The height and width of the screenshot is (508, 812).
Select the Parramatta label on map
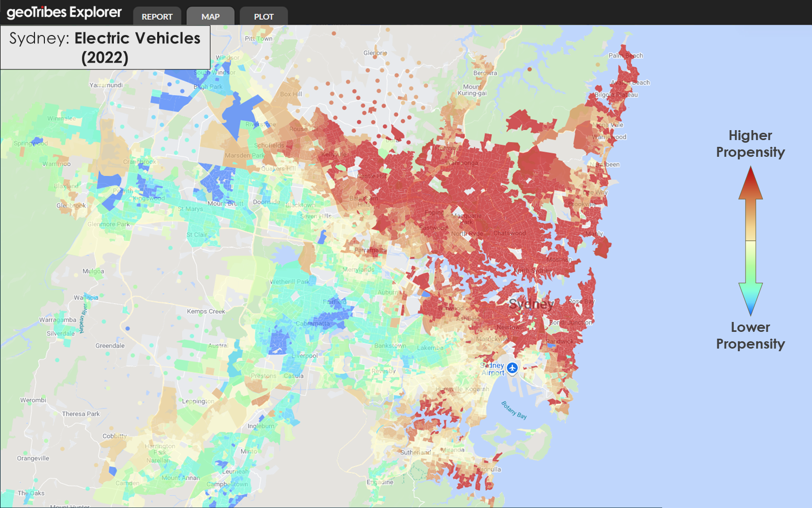pyautogui.click(x=370, y=250)
